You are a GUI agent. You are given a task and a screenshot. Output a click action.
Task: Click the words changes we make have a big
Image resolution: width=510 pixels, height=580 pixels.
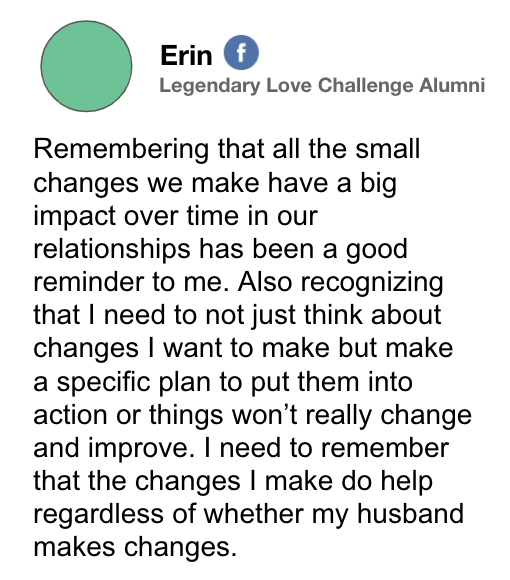[x=215, y=183]
